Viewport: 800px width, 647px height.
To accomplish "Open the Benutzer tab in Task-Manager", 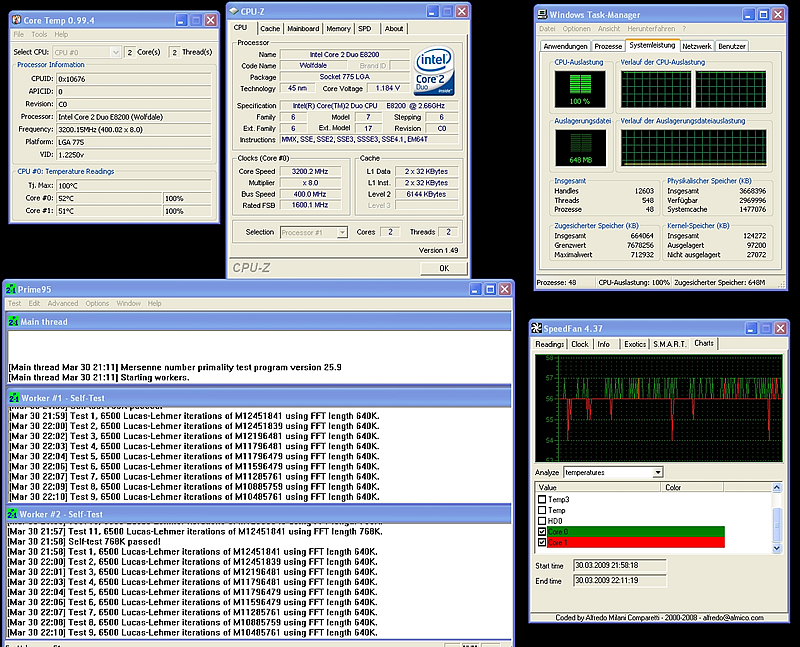I will (x=732, y=46).
